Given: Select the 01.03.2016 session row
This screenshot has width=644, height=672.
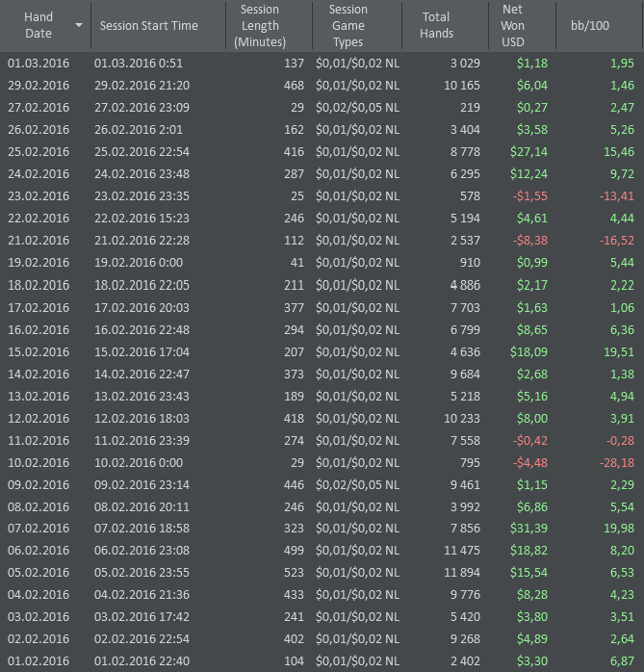Looking at the screenshot, I should click(x=39, y=64).
